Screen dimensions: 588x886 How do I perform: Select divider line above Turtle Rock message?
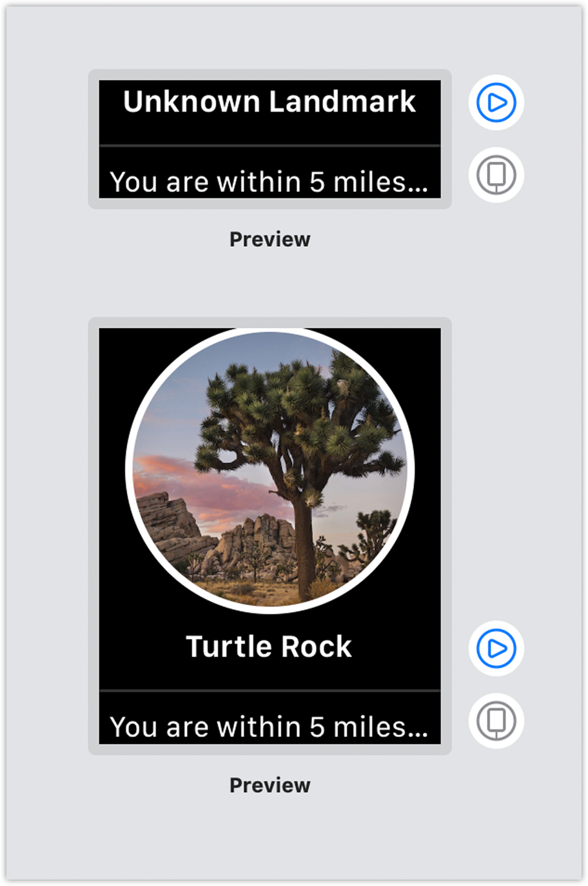(269, 691)
